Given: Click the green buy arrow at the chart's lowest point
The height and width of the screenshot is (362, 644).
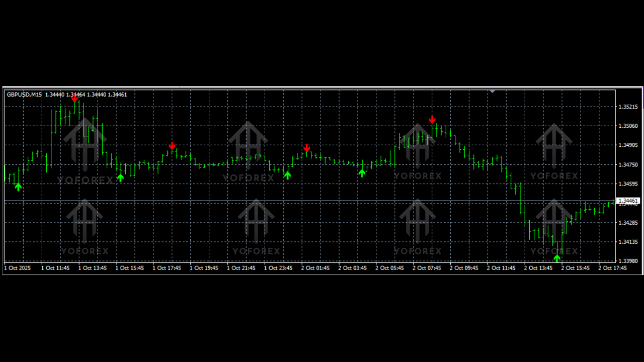Looking at the screenshot, I should click(x=557, y=258).
